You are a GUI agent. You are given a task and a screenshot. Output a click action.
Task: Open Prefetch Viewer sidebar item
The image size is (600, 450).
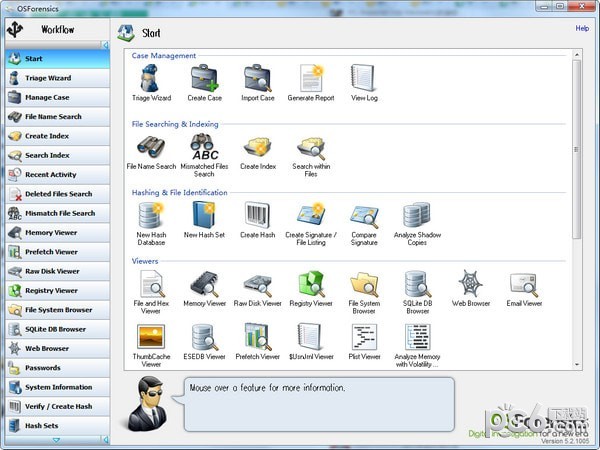58,252
